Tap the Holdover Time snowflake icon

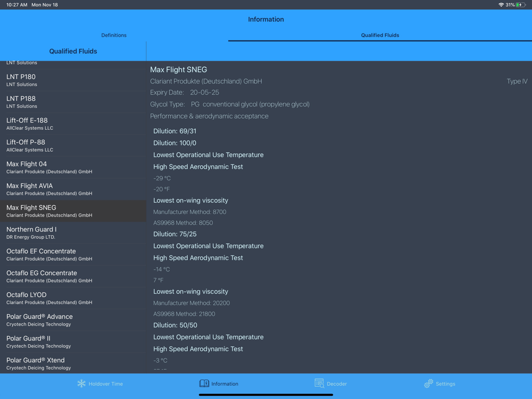[81, 384]
